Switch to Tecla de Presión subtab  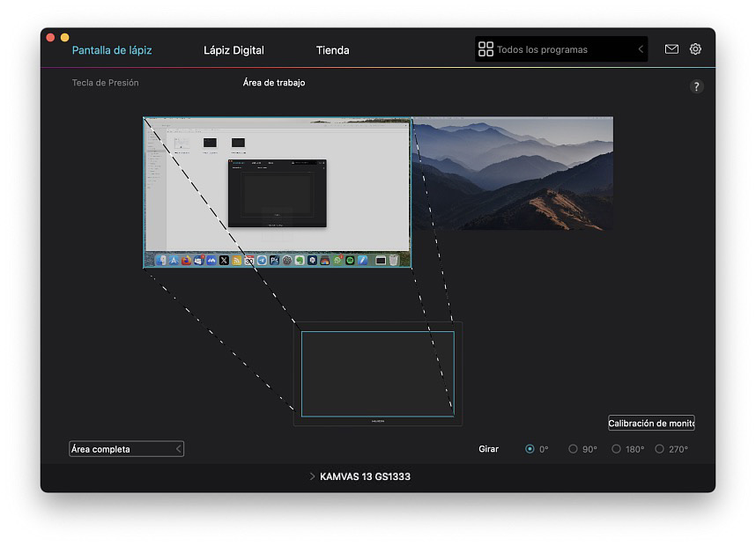[105, 83]
